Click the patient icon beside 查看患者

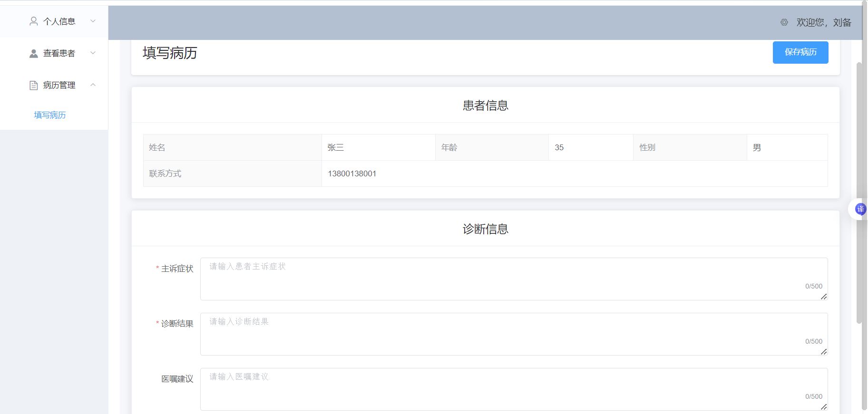pos(34,53)
